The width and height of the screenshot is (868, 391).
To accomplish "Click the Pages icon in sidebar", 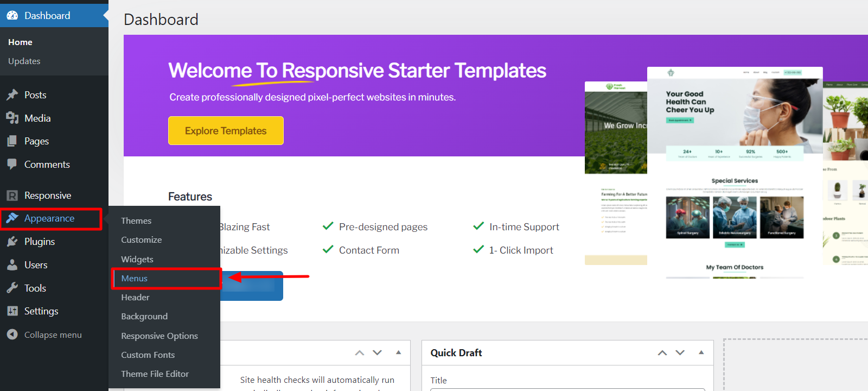I will click(12, 141).
